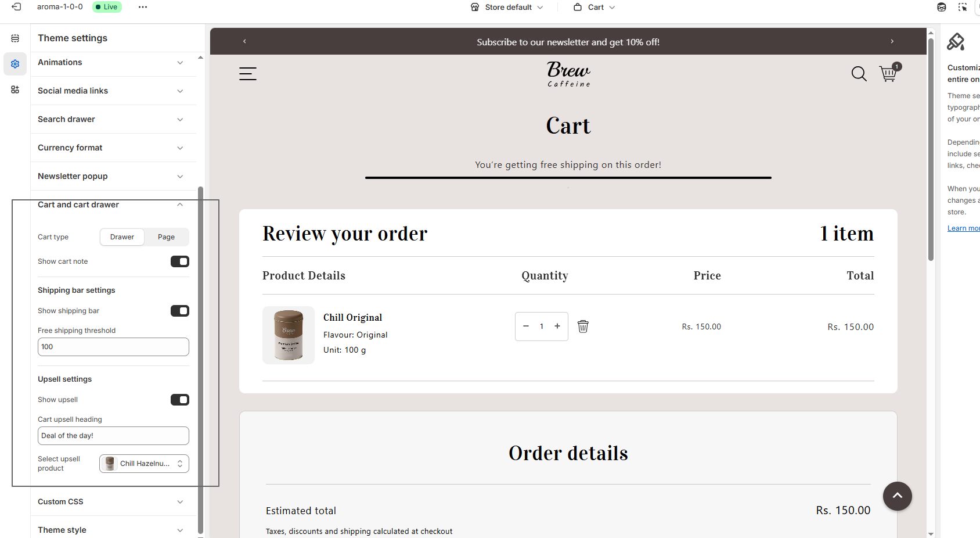Click the Chill Original product title
The image size is (980, 538).
pyautogui.click(x=352, y=317)
